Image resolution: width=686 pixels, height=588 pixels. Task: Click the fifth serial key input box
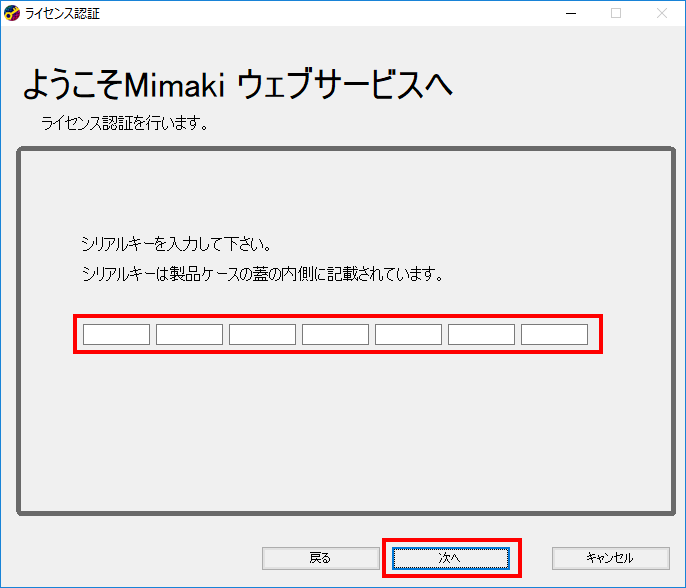point(409,335)
